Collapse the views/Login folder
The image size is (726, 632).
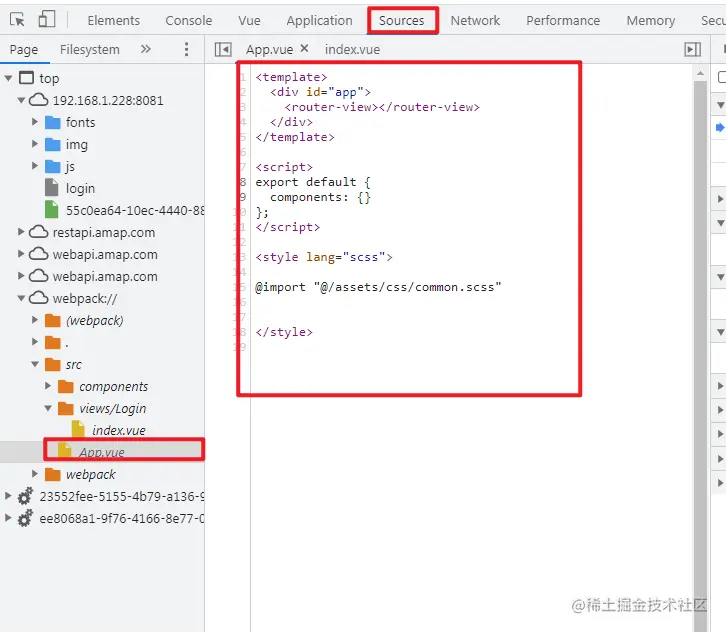48,408
